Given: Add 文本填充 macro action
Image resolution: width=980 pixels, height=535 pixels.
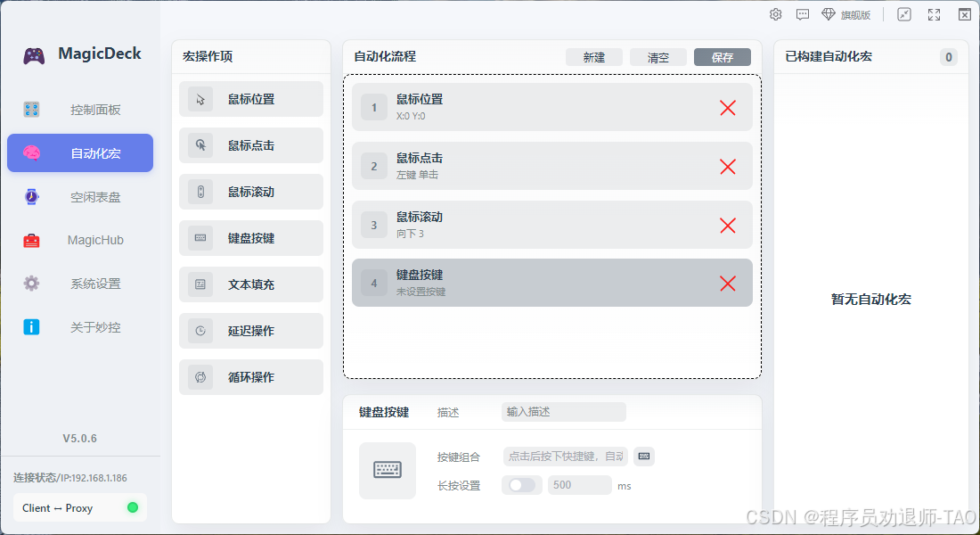Looking at the screenshot, I should pos(251,284).
